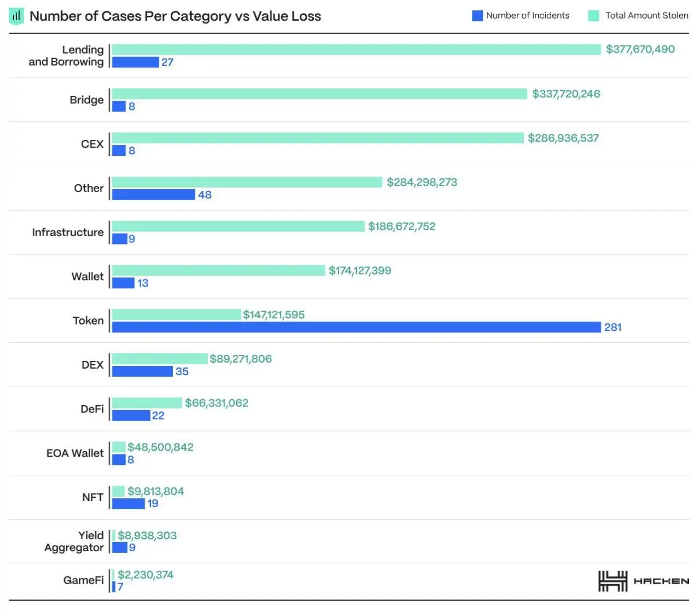Click the blue Number of Incidents legend swatch

coord(477,16)
